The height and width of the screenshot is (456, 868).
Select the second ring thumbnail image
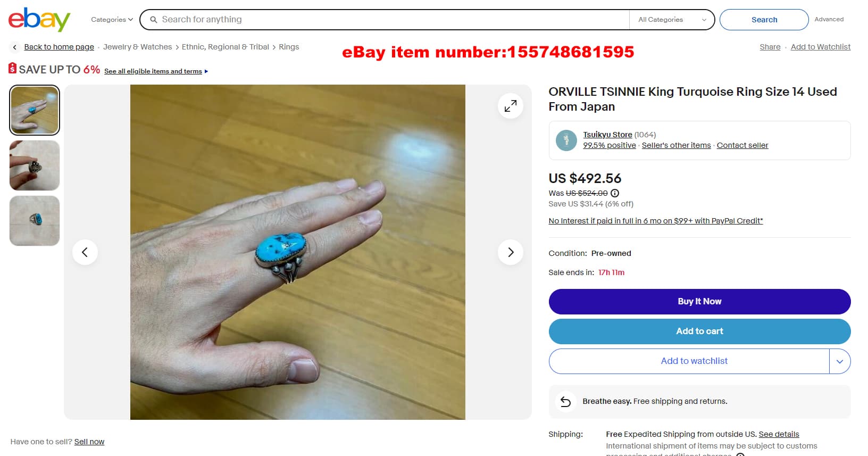[x=35, y=165]
